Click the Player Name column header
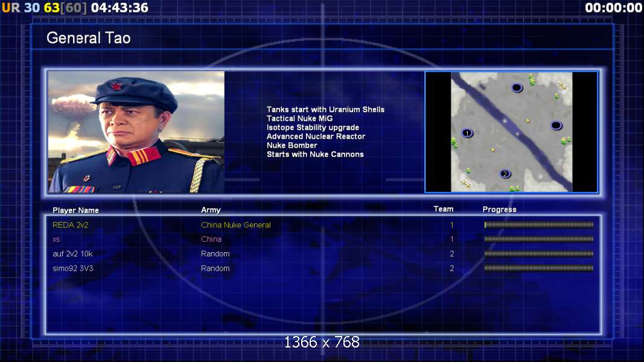 pyautogui.click(x=75, y=210)
